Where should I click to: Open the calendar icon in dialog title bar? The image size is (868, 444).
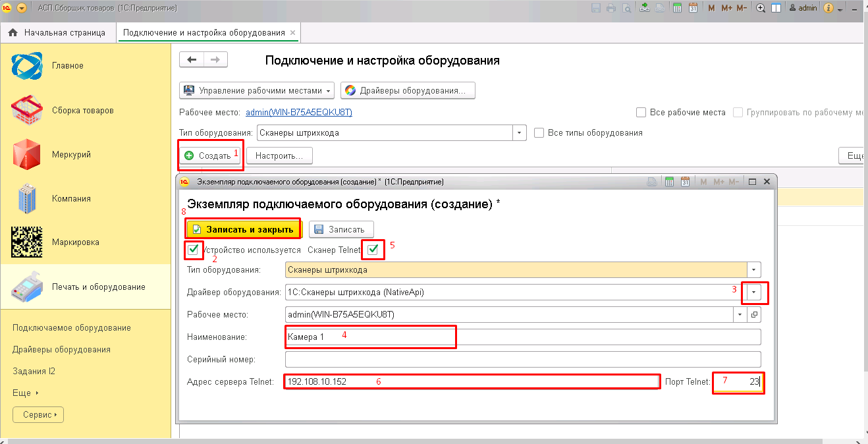tap(685, 181)
